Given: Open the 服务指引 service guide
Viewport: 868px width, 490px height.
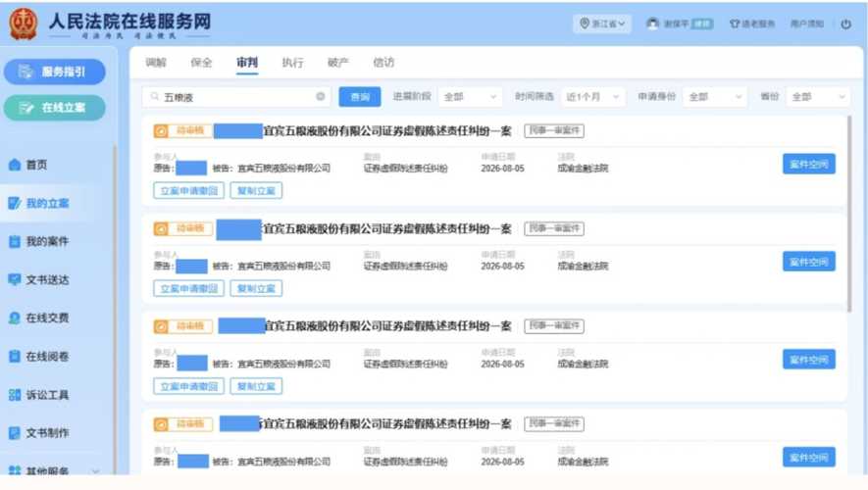Looking at the screenshot, I should pos(54,72).
